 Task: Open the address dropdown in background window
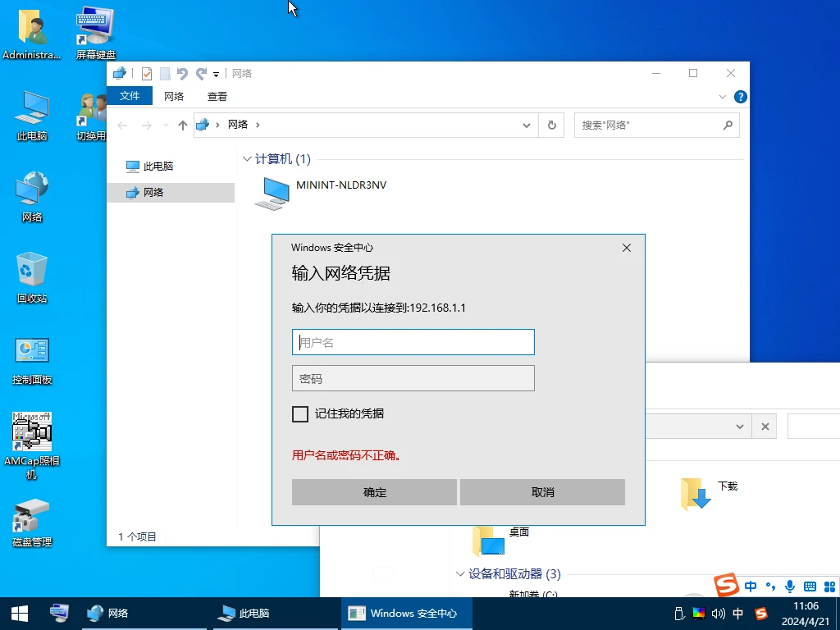pos(740,427)
